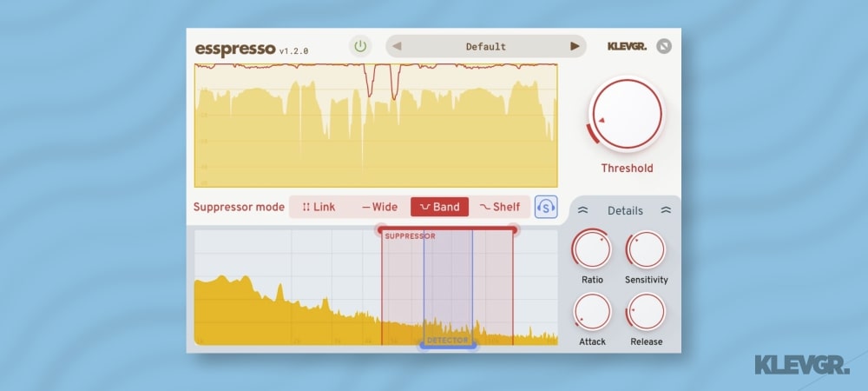Select the Band suppressor mode
Image resolution: width=868 pixels, height=391 pixels.
pyautogui.click(x=439, y=207)
